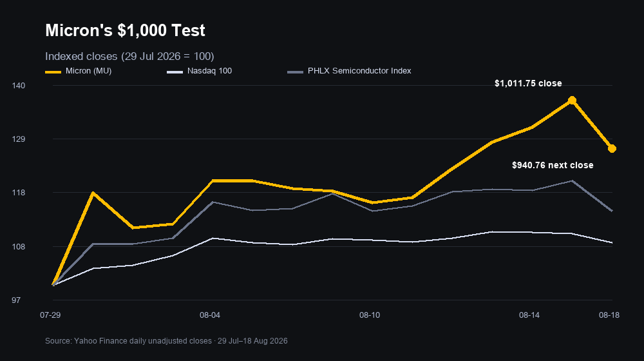The width and height of the screenshot is (644, 361).
Task: Click the subtitle "Indexed closes (29 Jul 2026 = 100)"
Action: (129, 56)
